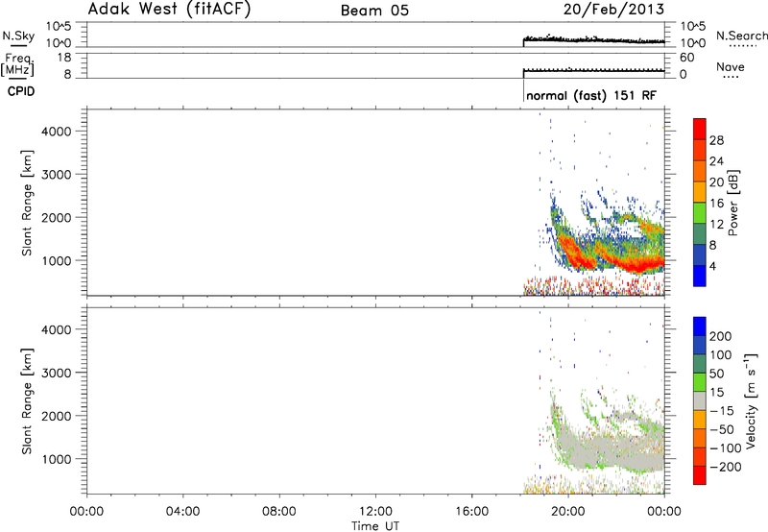Screen dimensions: 768x532
Task: Click the sky noise trace in the top panel
Action: point(593,39)
